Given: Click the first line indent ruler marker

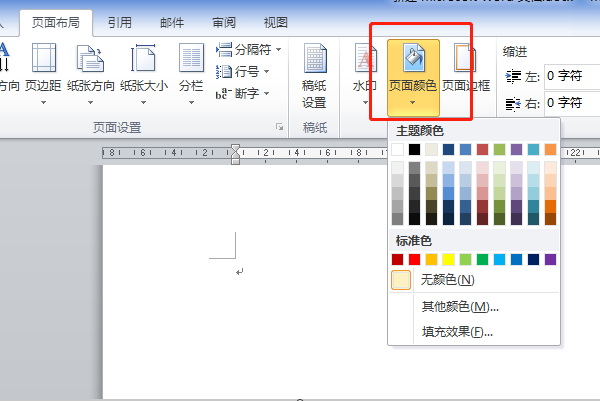Looking at the screenshot, I should click(x=235, y=148).
